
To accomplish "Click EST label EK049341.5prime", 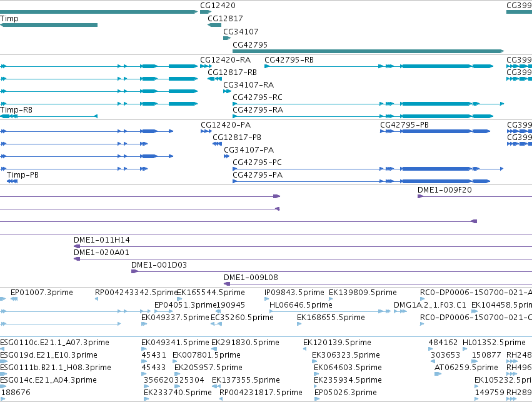I will pos(175,343).
